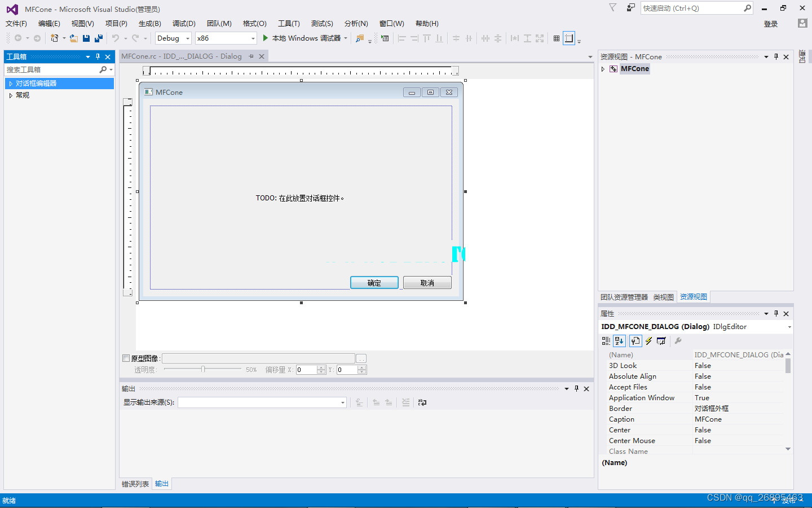The height and width of the screenshot is (508, 812).
Task: Expand the 常规 toolbox group
Action: [11, 95]
